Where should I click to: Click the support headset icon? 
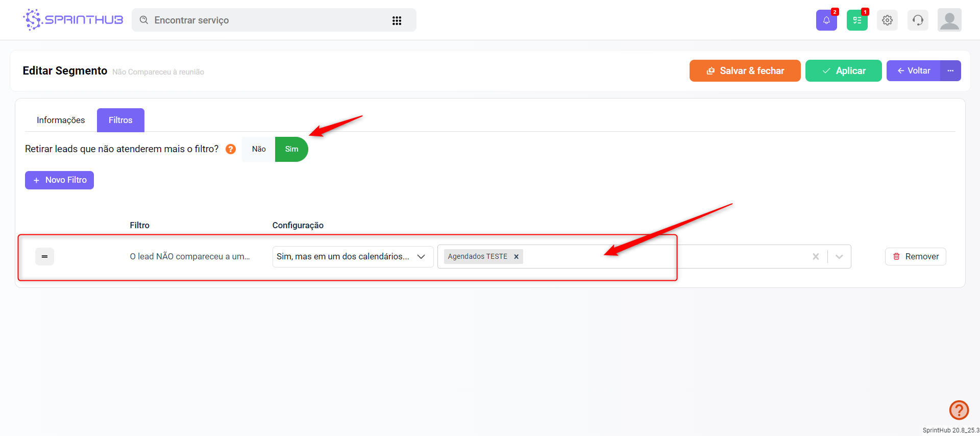(x=918, y=20)
